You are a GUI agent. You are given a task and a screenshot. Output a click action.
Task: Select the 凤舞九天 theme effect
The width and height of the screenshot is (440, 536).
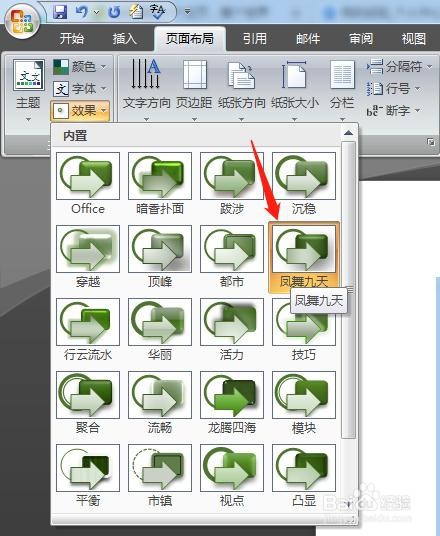pos(304,257)
